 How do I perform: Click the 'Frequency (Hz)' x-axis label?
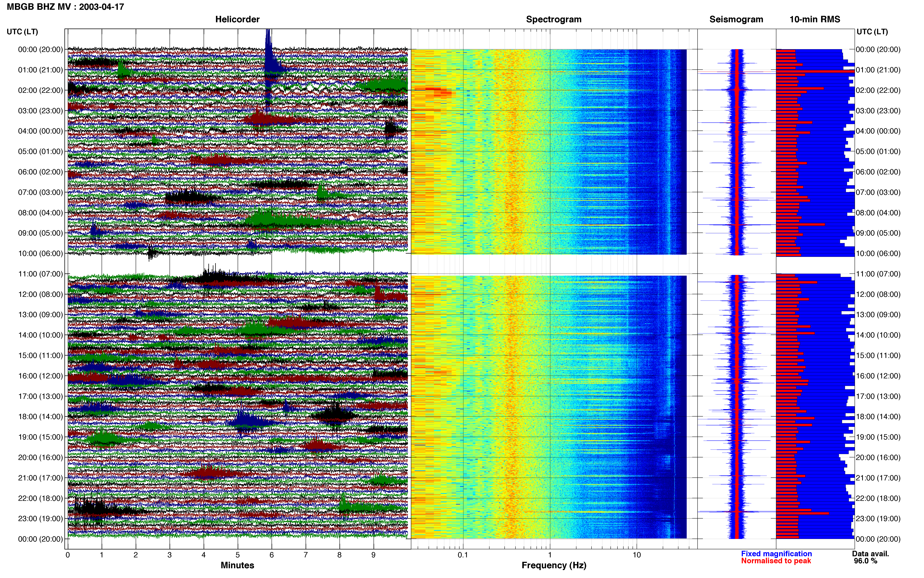click(554, 565)
